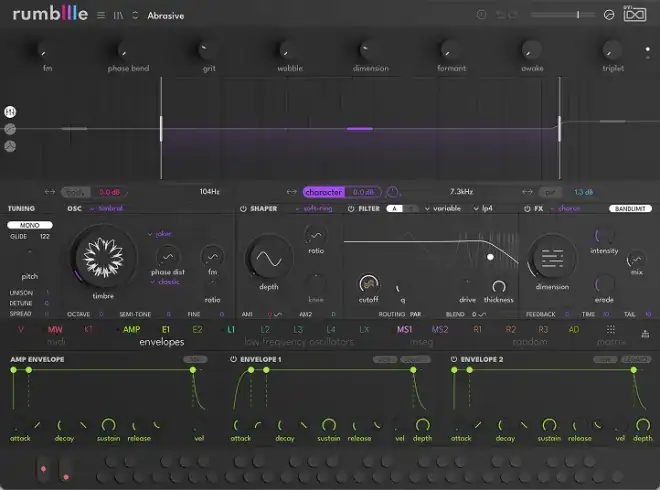Click the filter thickness knob
Image resolution: width=660 pixels, height=490 pixels.
[499, 286]
